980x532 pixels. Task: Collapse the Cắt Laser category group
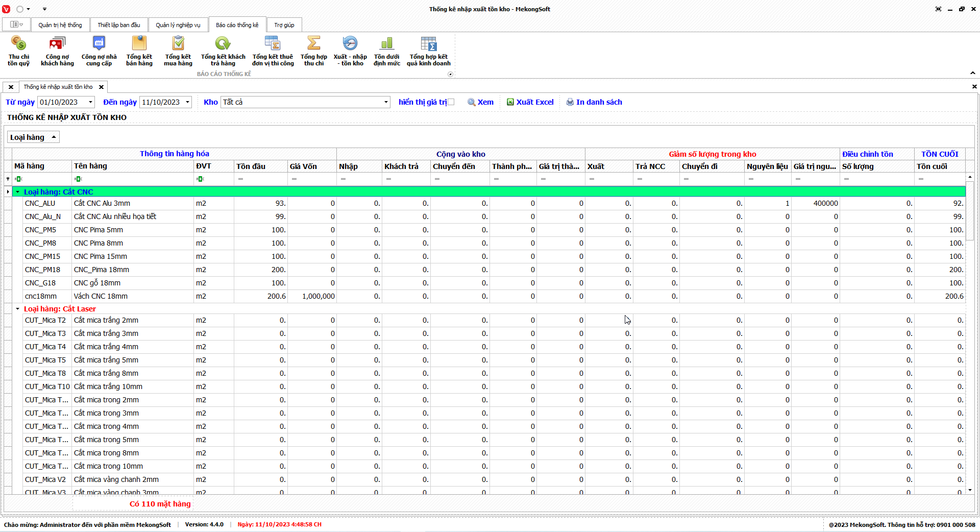tap(18, 309)
